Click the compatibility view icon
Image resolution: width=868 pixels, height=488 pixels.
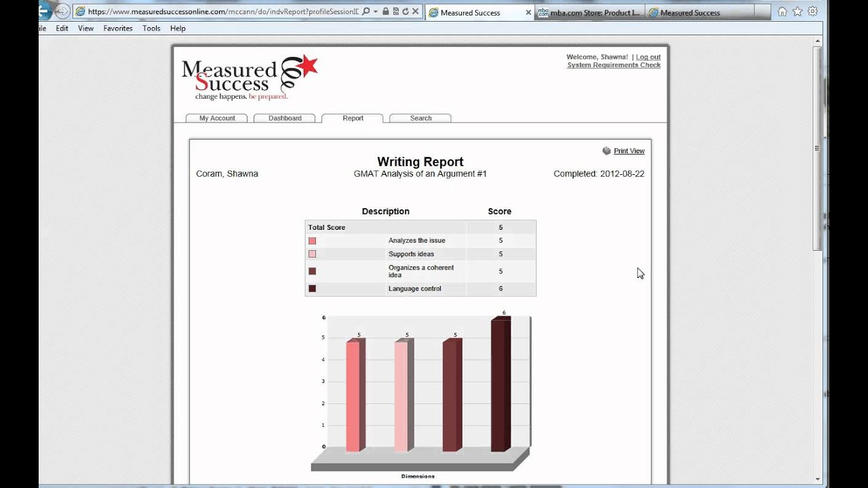396,12
